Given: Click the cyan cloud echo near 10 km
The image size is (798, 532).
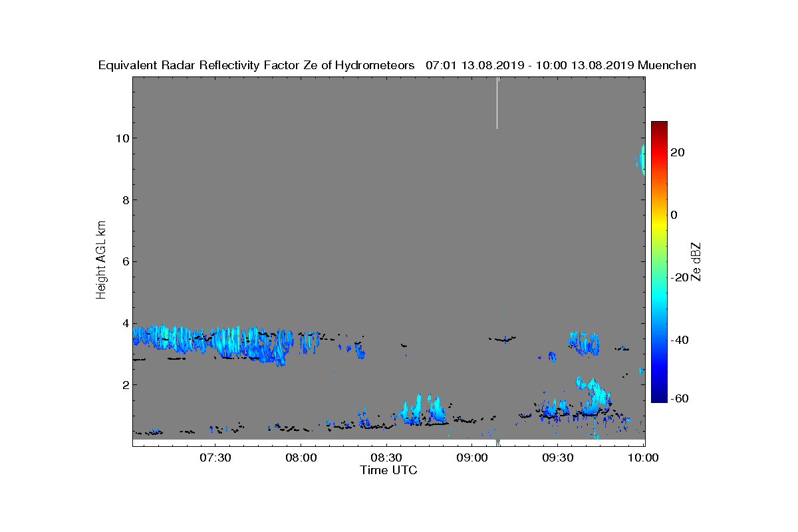Looking at the screenshot, I should click(641, 160).
